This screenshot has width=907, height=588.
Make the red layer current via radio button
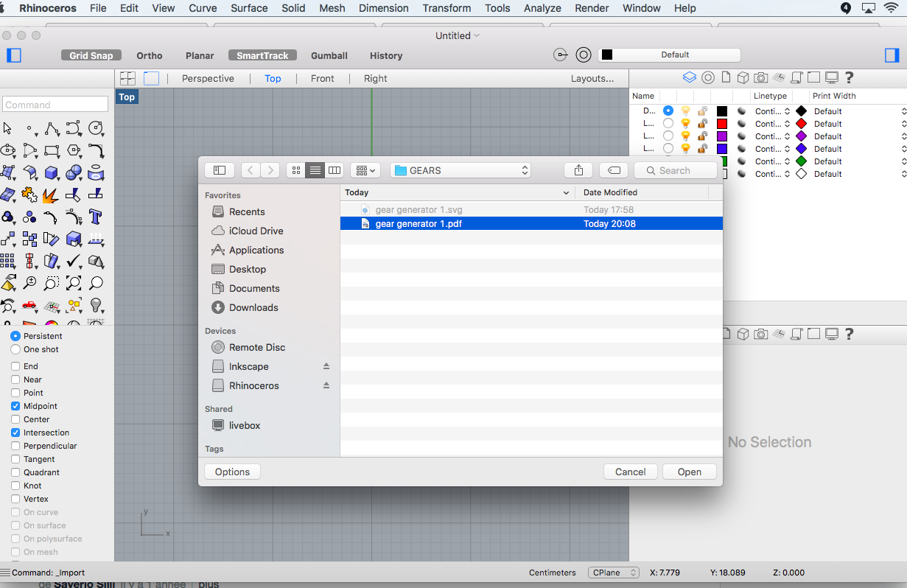tap(668, 124)
